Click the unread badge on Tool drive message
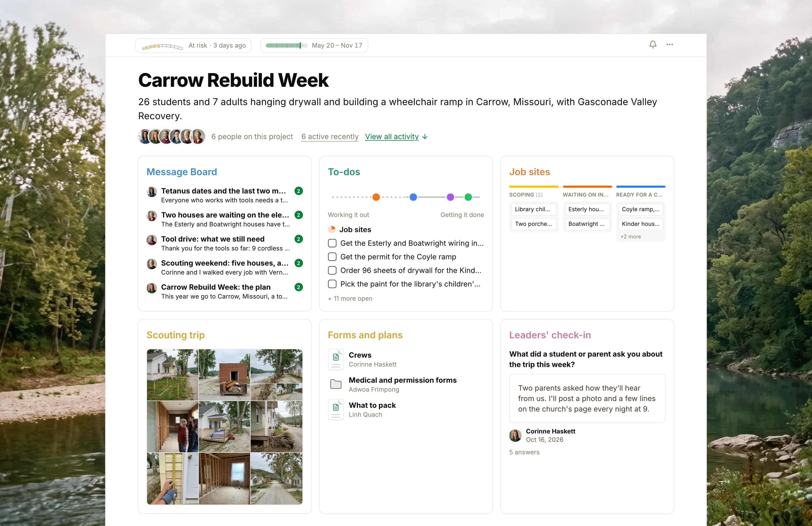Screen dimensions: 812x526 tap(298, 239)
